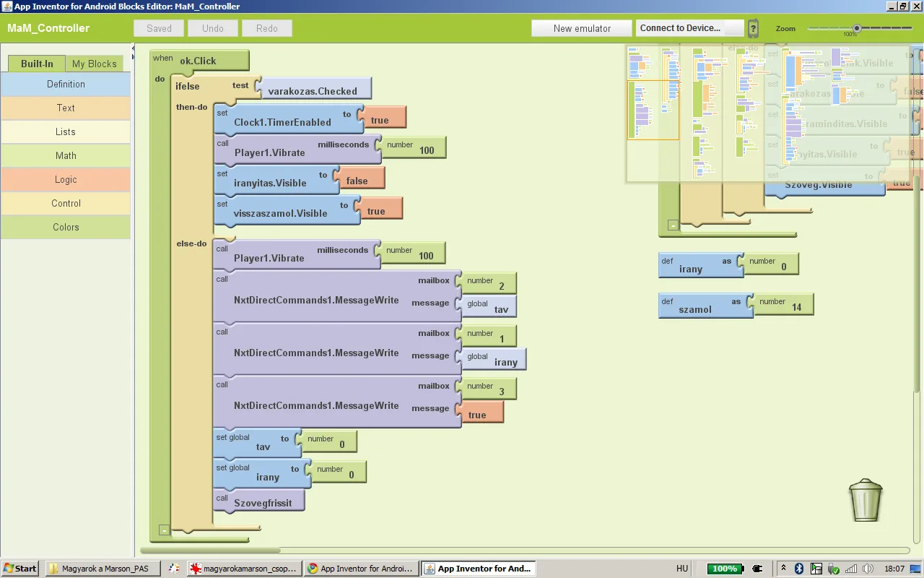Viewport: 924px width, 578px height.
Task: Open the Definition drawer
Action: coord(66,84)
